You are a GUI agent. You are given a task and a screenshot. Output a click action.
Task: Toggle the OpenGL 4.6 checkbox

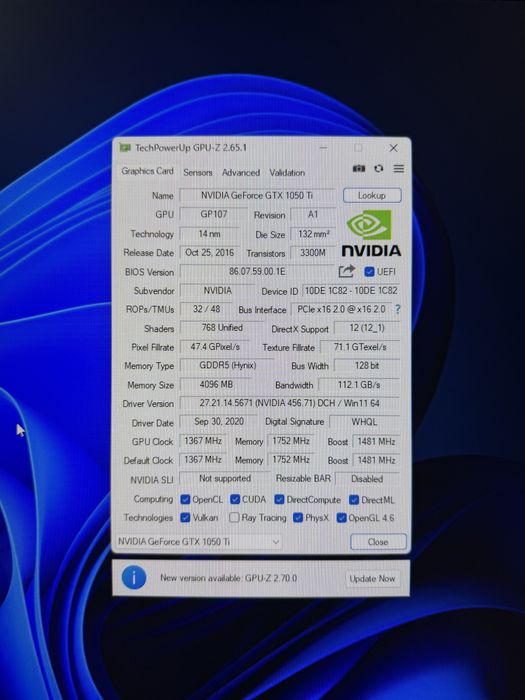(342, 518)
